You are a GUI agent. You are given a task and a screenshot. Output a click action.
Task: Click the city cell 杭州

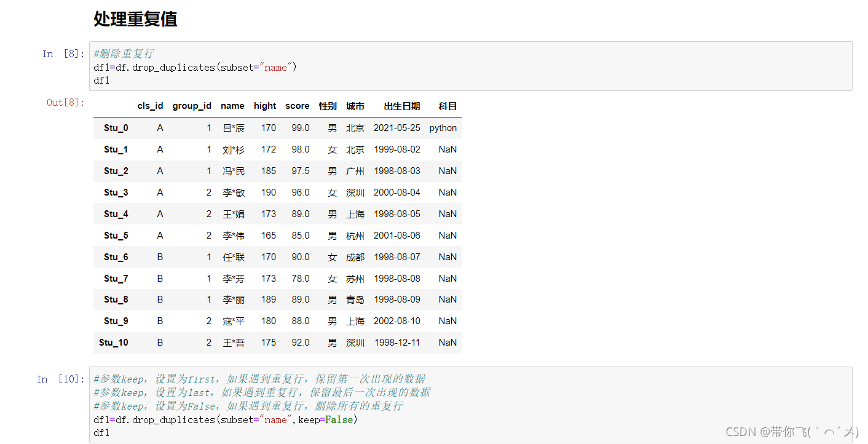[x=355, y=236]
